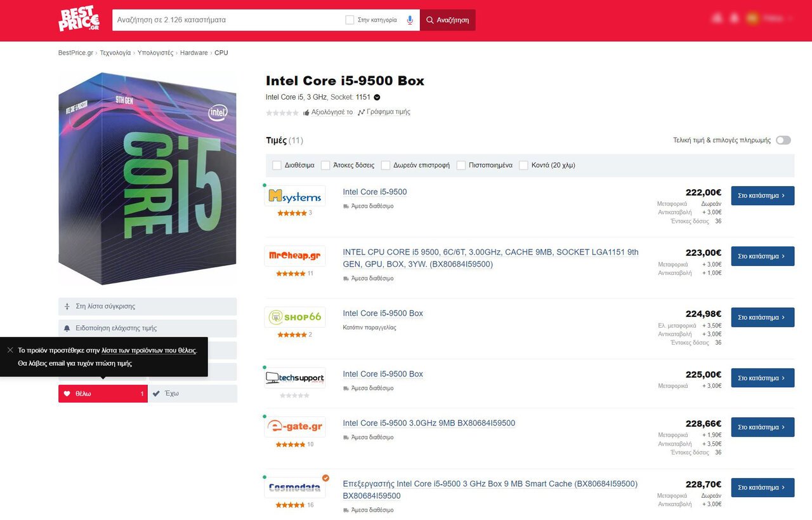Open techsupport 'Intel Core i5-9500 Box' listing
Image resolution: width=812 pixels, height=520 pixels.
pos(383,375)
